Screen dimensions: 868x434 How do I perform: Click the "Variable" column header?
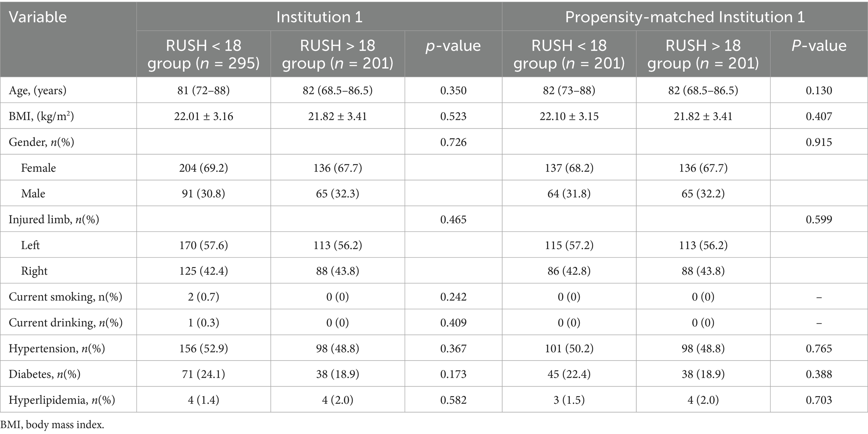pyautogui.click(x=38, y=17)
